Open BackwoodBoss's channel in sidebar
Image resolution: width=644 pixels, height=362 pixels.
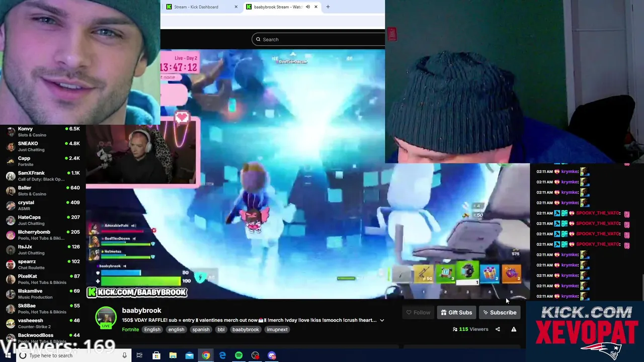43,338
